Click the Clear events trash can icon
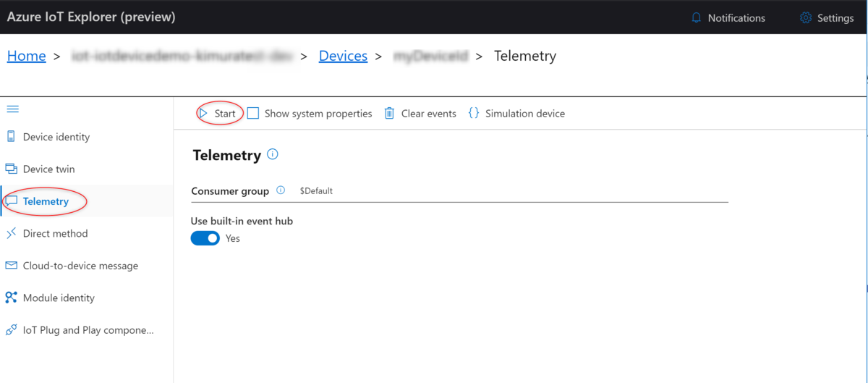The height and width of the screenshot is (383, 868). 389,114
